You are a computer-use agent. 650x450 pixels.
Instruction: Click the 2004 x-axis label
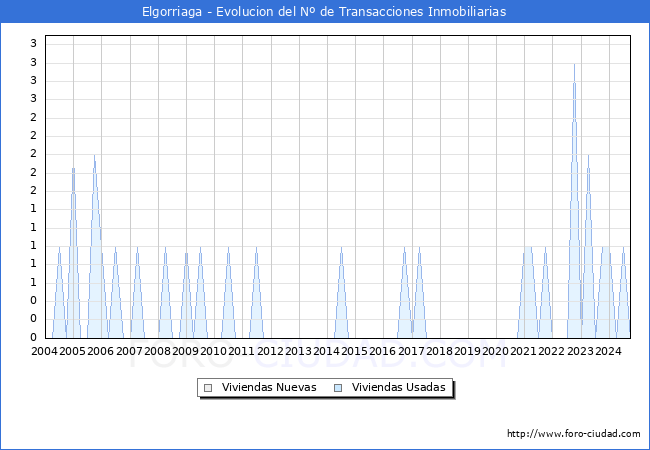pyautogui.click(x=45, y=351)
